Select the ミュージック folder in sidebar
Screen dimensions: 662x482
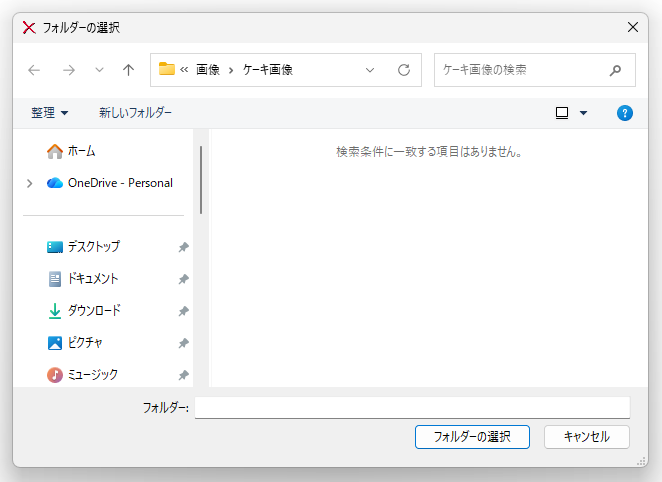tap(92, 375)
